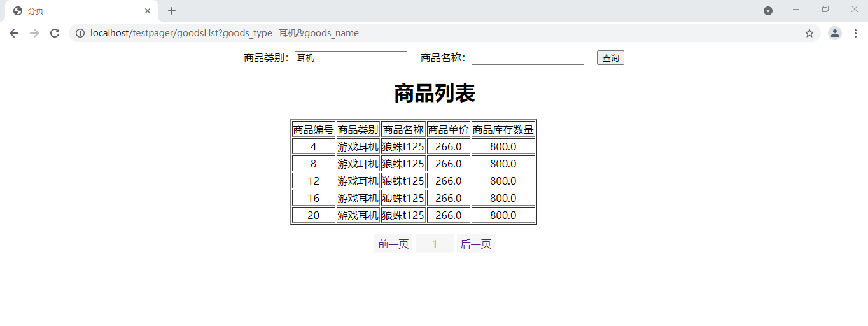Click price 266.0 in row number 12
The width and height of the screenshot is (868, 326).
click(x=449, y=181)
